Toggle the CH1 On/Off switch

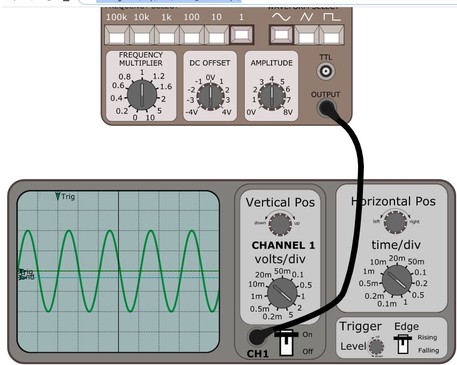coord(286,342)
